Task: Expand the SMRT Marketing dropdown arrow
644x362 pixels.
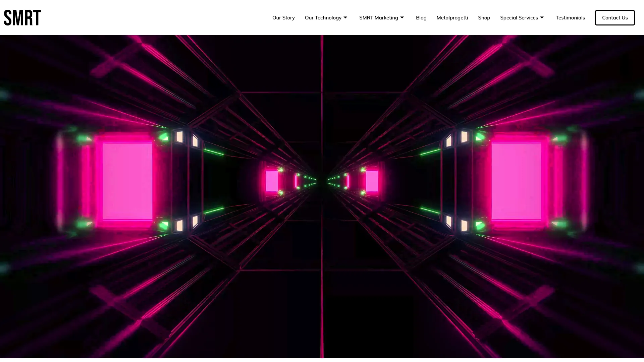Action: [402, 17]
